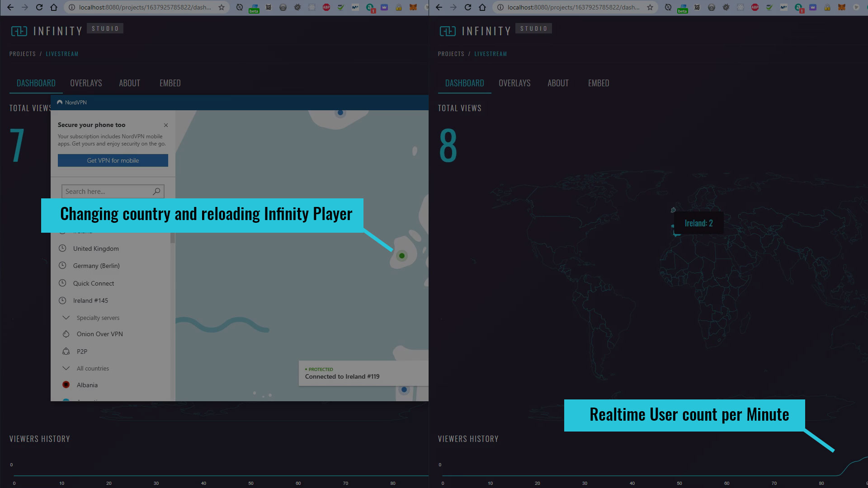
Task: Open the Livestream breadcrumb link in right window
Action: 490,54
